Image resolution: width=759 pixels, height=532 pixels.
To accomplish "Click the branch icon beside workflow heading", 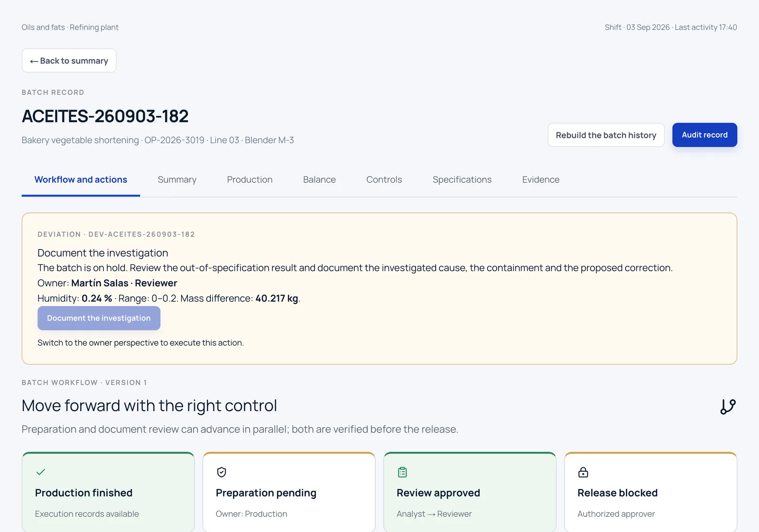I will (728, 406).
